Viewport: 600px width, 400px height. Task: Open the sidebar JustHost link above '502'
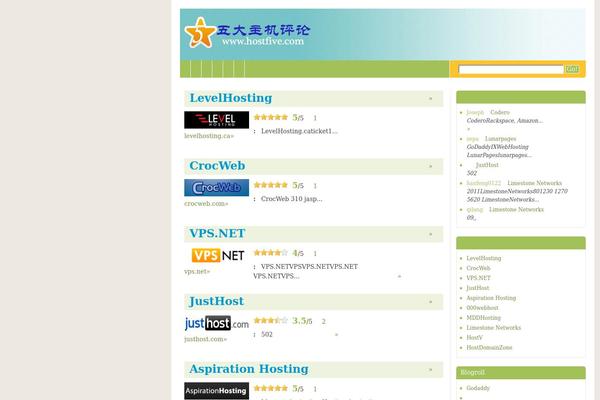[x=487, y=165]
